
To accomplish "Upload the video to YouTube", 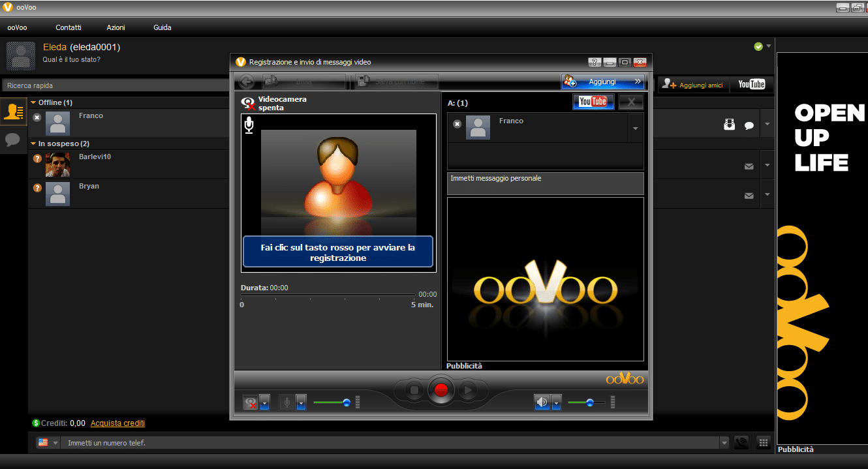I will pyautogui.click(x=593, y=102).
